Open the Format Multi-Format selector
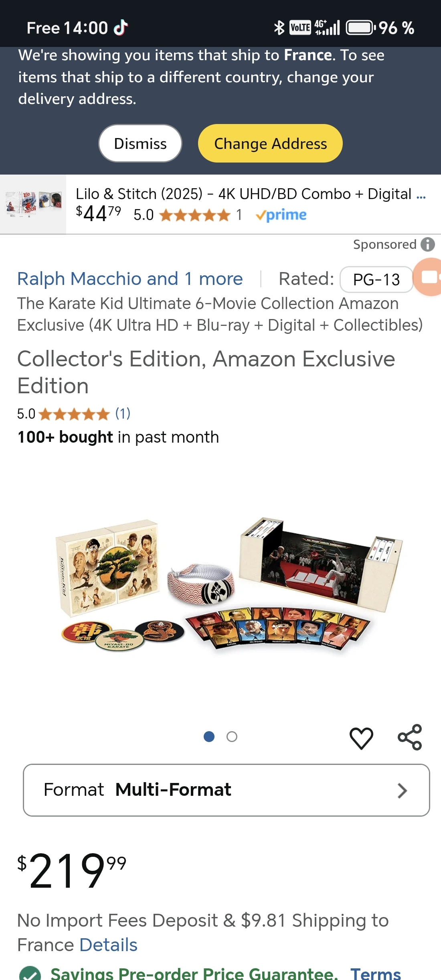Image resolution: width=441 pixels, height=980 pixels. (x=227, y=790)
